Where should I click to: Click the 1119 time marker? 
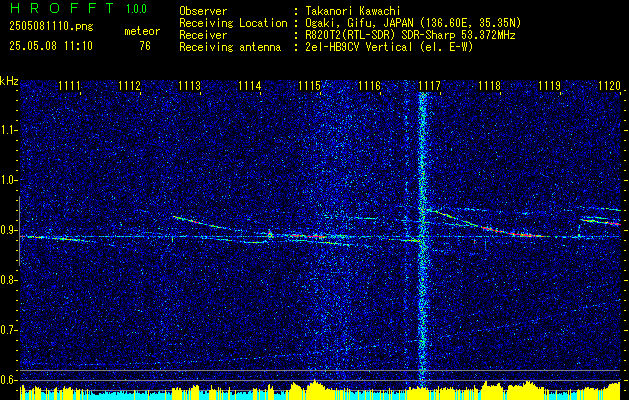click(549, 86)
